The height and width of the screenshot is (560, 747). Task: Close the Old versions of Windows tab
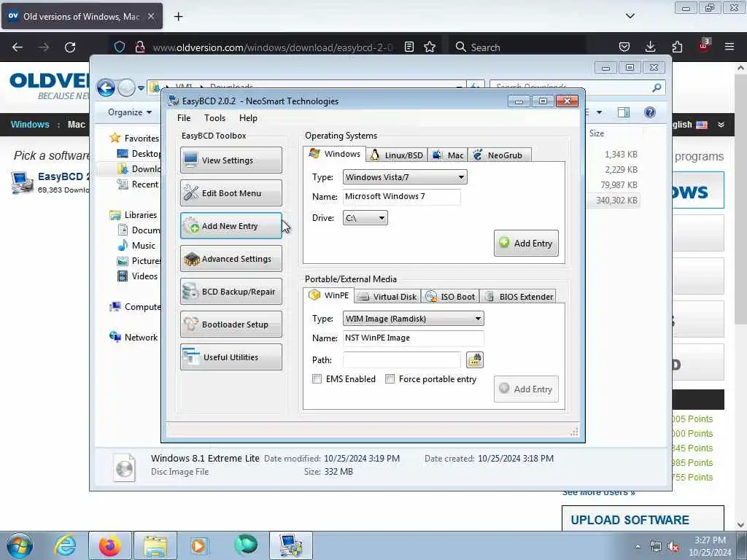click(151, 16)
